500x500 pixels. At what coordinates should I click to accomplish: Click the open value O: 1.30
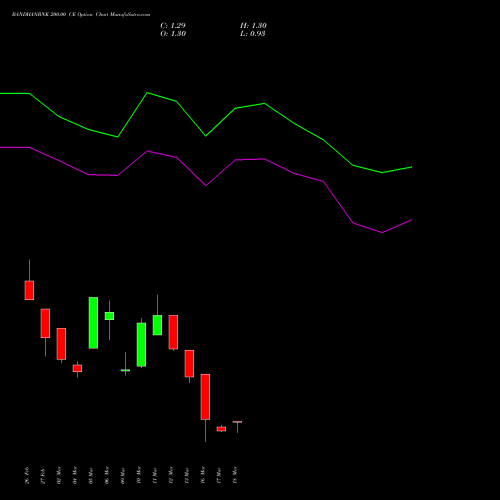point(173,34)
